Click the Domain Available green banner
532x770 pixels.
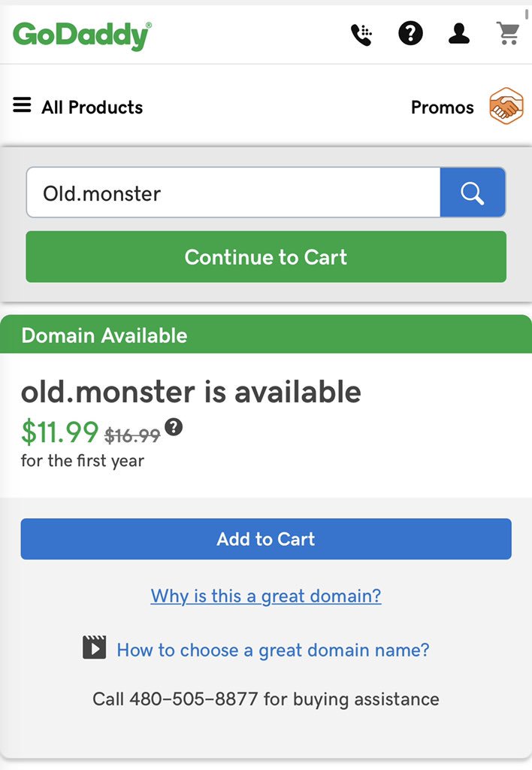[266, 335]
